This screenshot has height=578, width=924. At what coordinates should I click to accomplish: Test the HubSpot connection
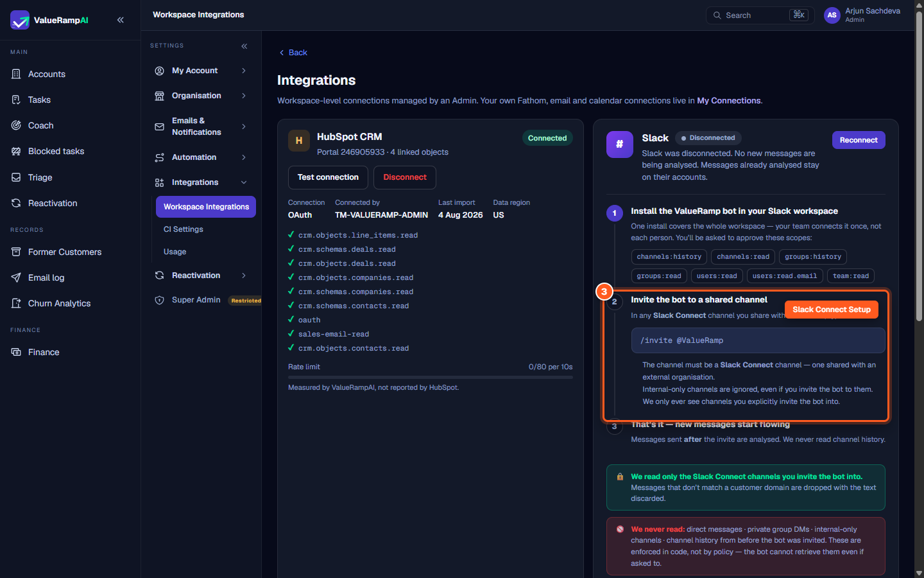click(x=328, y=177)
